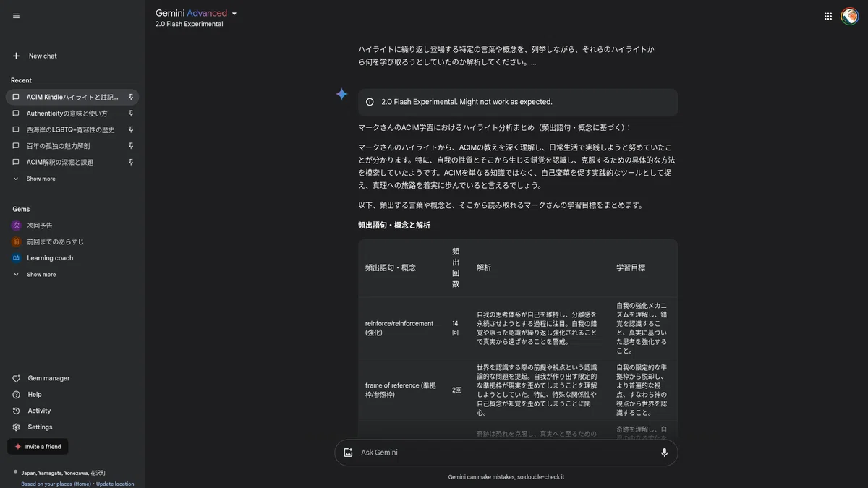Screen dimensions: 868x488
Task: Click the Gem manager heart icon
Action: (x=16, y=378)
